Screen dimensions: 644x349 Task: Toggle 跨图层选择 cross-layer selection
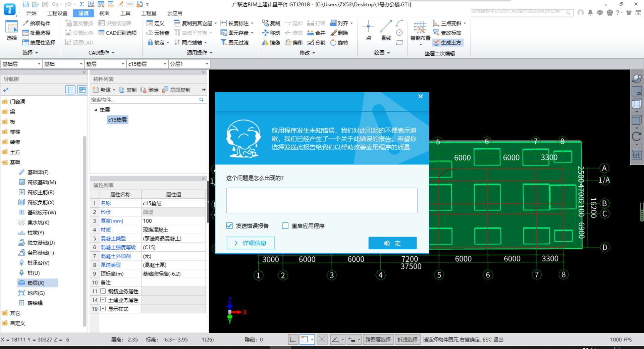(378, 340)
